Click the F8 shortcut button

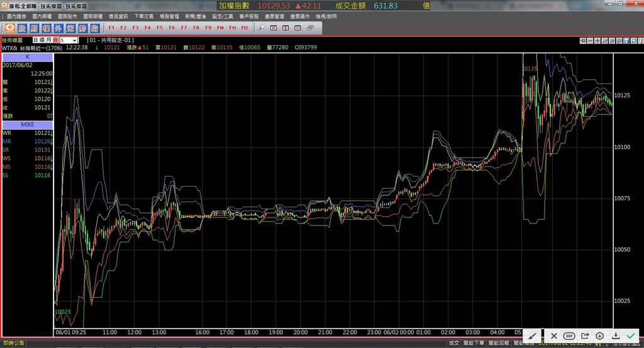(x=196, y=28)
